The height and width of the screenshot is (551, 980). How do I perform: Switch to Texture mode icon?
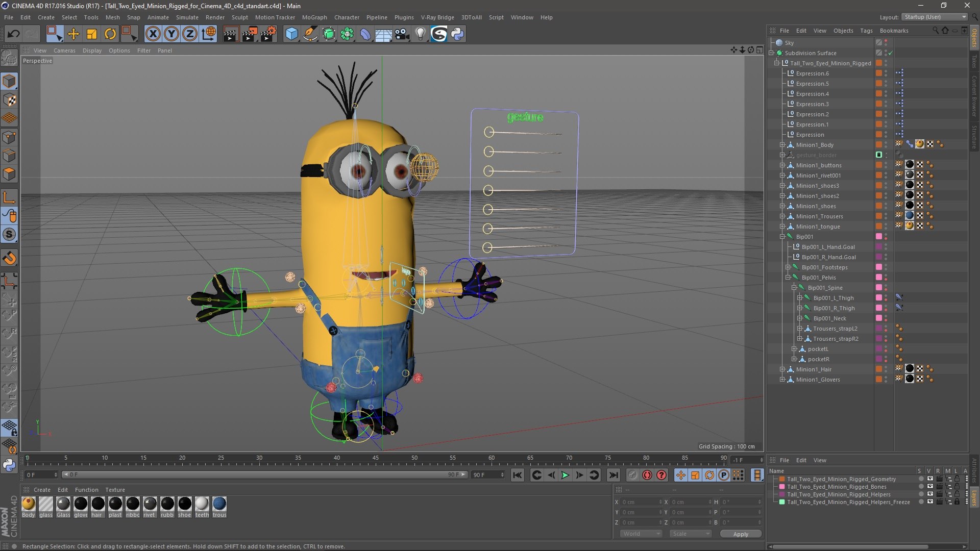(x=9, y=100)
